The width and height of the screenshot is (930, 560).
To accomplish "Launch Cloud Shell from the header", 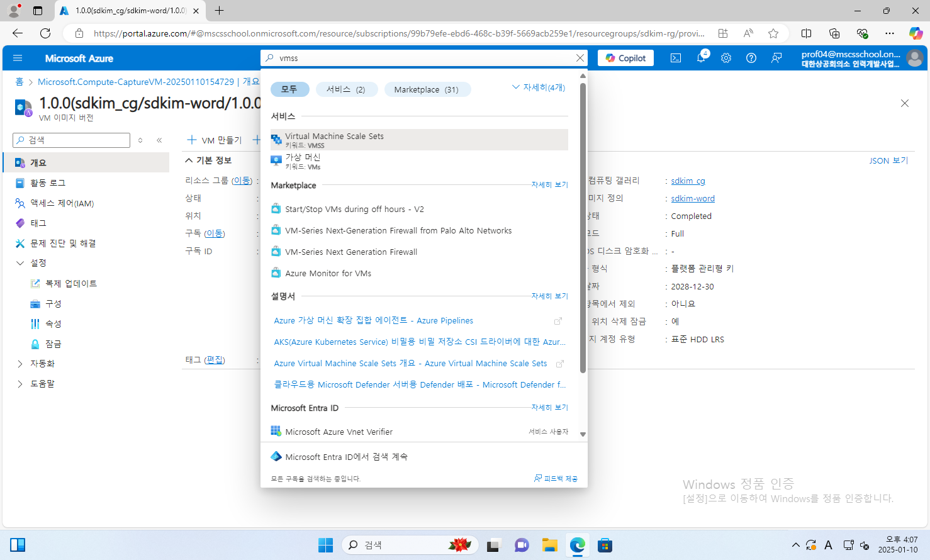I will click(676, 58).
